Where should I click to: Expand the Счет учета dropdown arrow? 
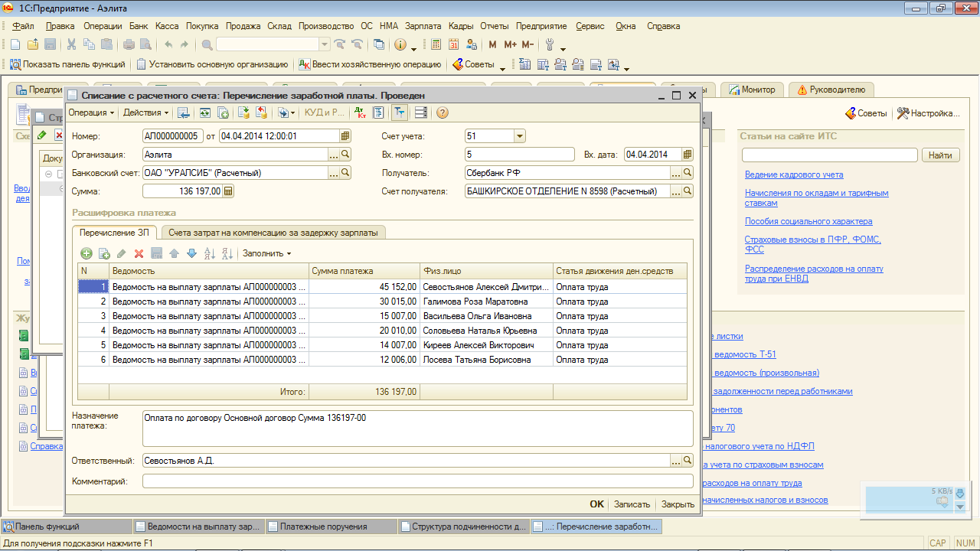point(519,136)
